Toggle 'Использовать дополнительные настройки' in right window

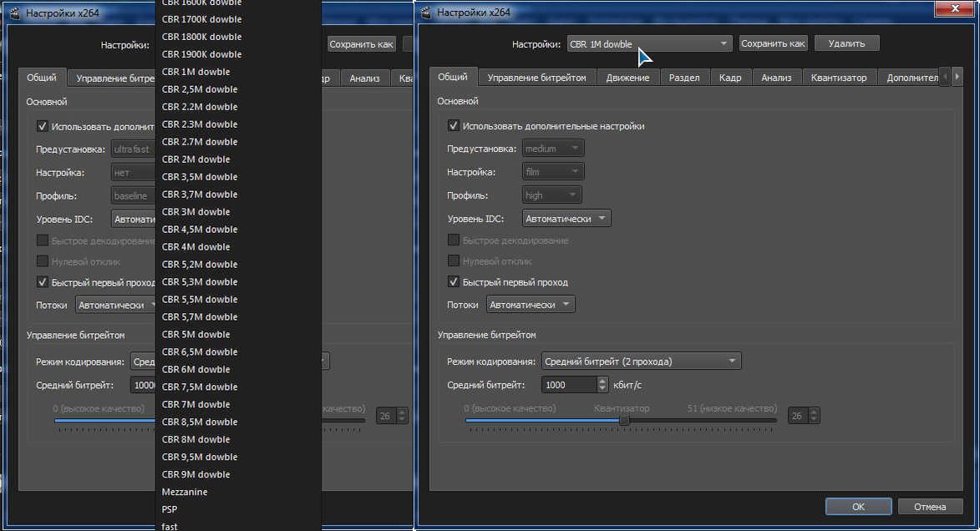[x=454, y=125]
